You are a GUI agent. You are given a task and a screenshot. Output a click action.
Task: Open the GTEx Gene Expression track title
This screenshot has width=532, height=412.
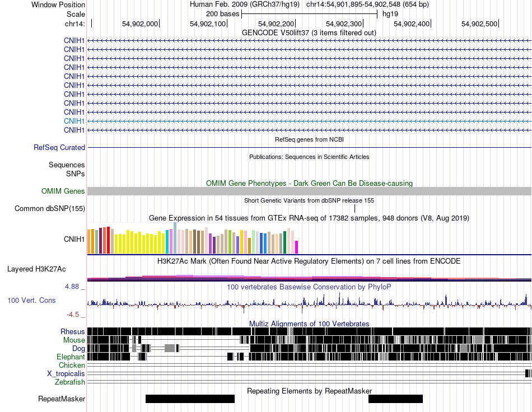pyautogui.click(x=309, y=218)
